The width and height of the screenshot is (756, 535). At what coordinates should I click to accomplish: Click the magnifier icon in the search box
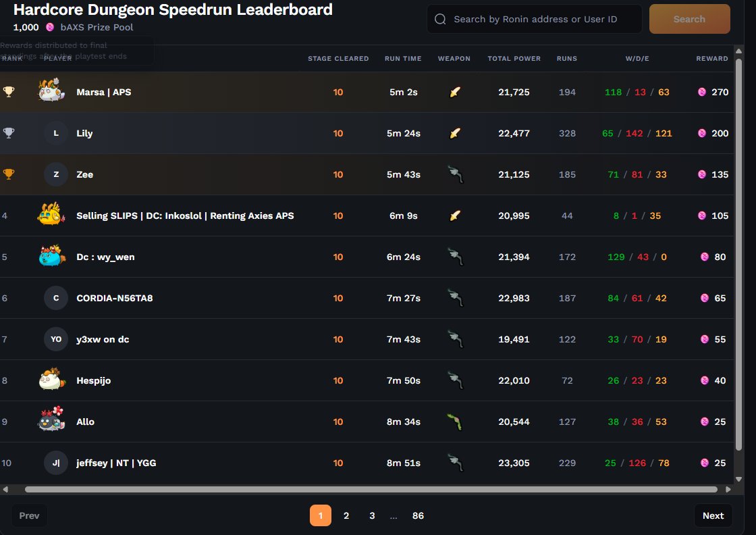pos(440,19)
